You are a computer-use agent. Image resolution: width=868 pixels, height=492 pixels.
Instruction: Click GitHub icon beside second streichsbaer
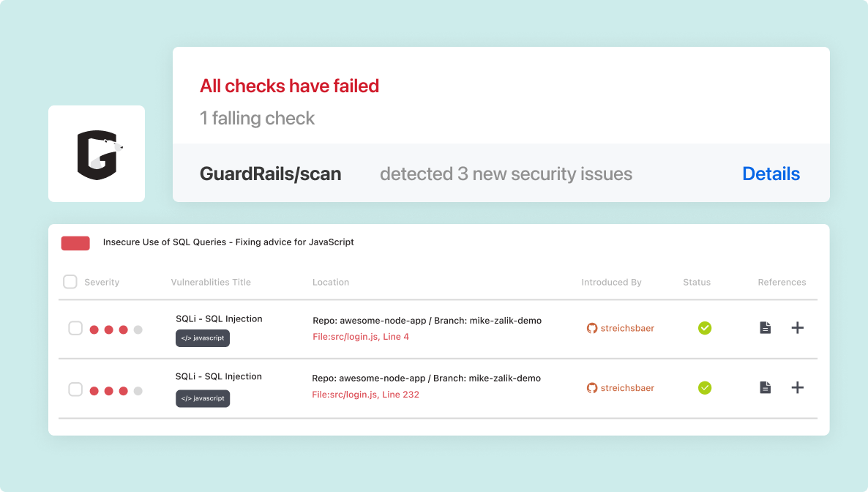coord(592,388)
